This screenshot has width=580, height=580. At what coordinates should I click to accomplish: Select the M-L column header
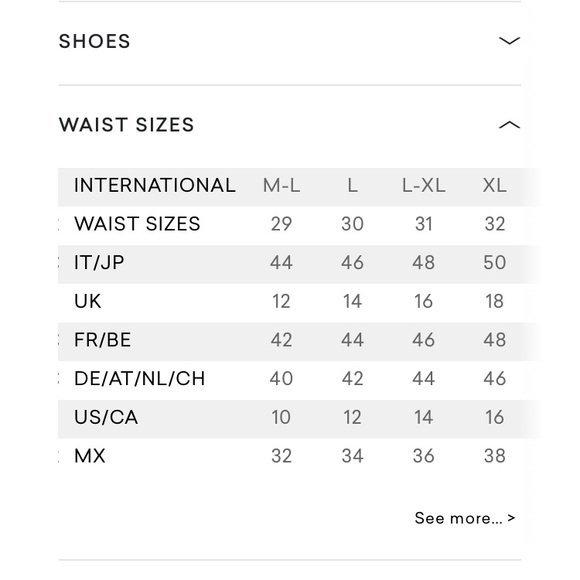click(281, 185)
